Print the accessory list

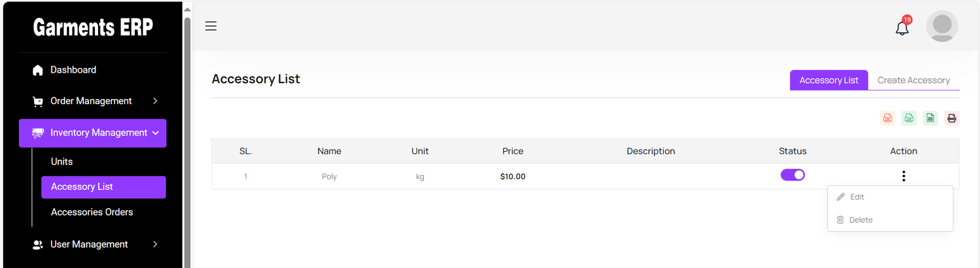pos(952,118)
